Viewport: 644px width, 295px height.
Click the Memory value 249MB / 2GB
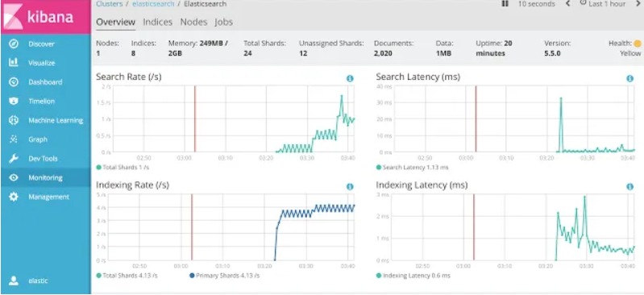(x=198, y=48)
